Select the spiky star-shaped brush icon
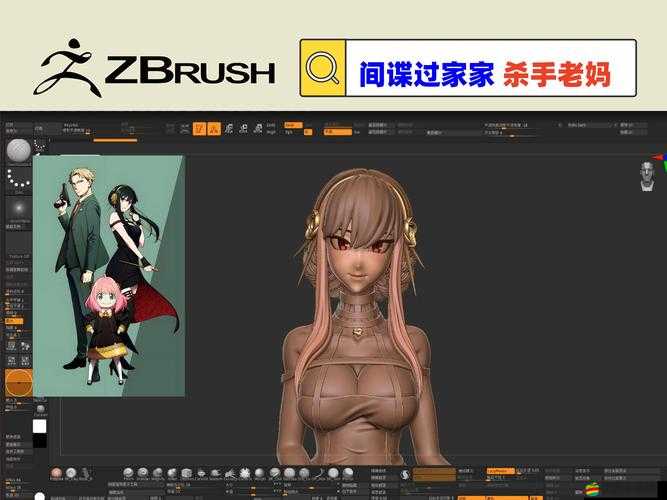This screenshot has height=500, width=667. coord(245,473)
